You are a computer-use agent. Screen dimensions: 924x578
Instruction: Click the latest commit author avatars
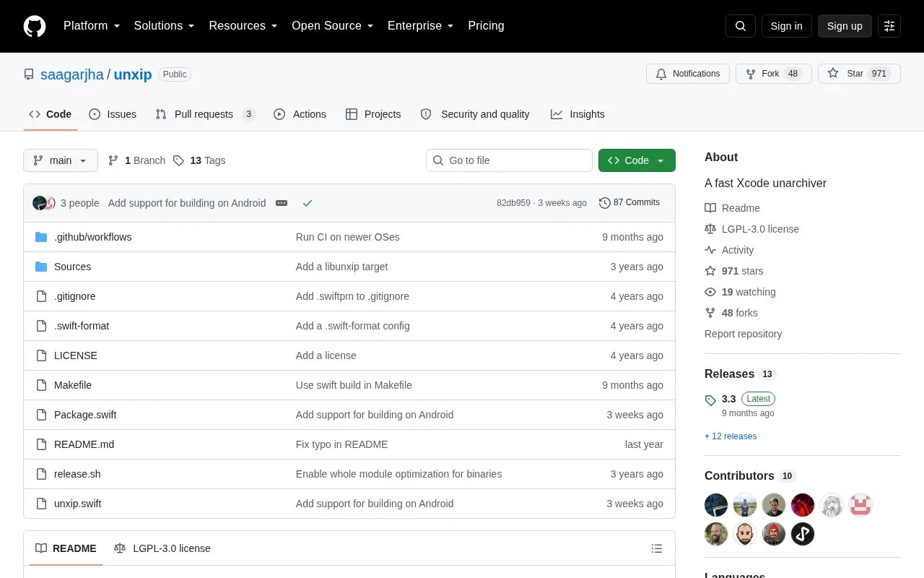pos(44,203)
